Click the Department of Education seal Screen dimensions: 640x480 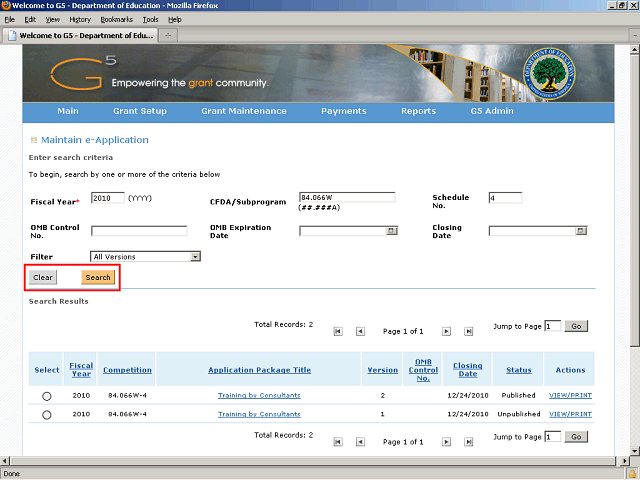549,73
